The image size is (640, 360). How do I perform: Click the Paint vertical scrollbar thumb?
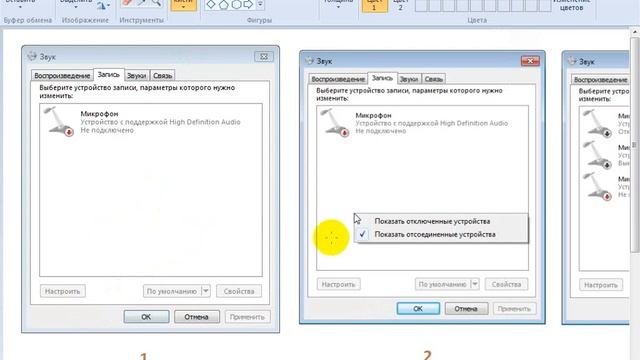tap(635, 144)
